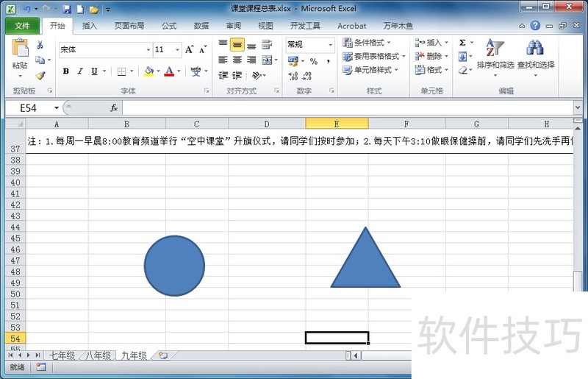
Task: Increase decimal places
Action: coord(293,76)
